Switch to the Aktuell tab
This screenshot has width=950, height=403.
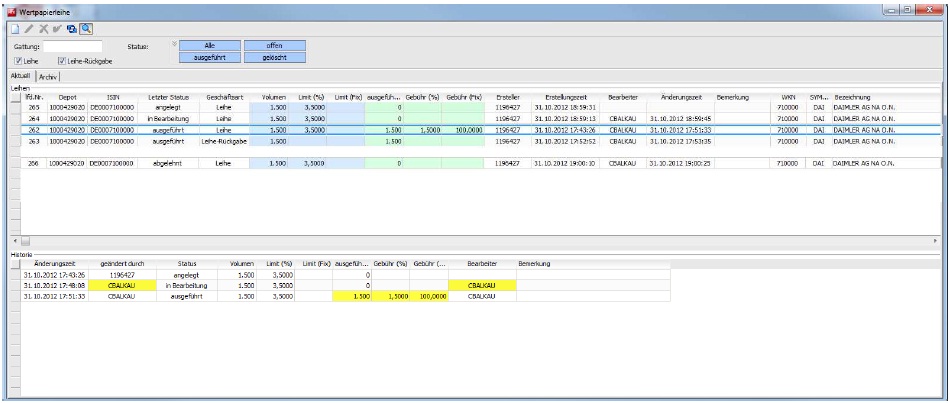tap(21, 76)
